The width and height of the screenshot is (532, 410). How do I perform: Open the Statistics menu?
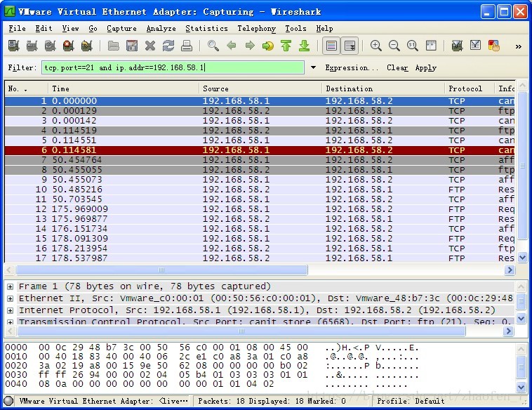[x=206, y=29]
